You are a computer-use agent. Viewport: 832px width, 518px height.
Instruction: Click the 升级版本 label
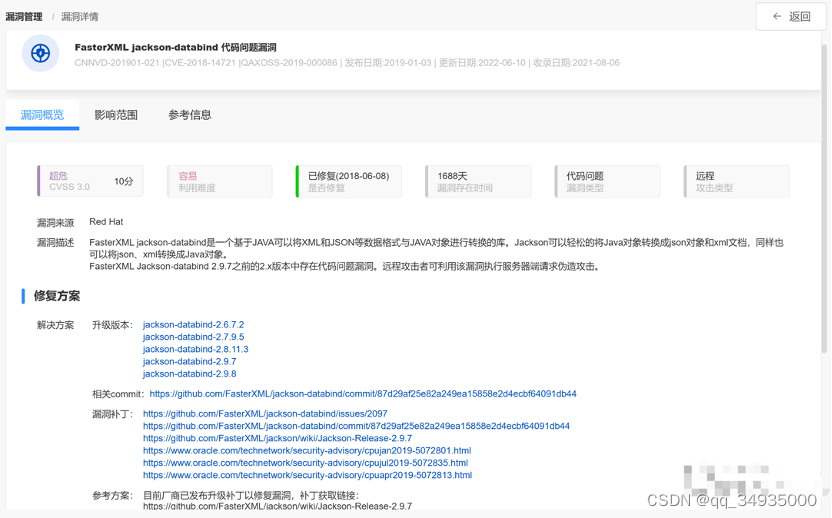point(112,325)
